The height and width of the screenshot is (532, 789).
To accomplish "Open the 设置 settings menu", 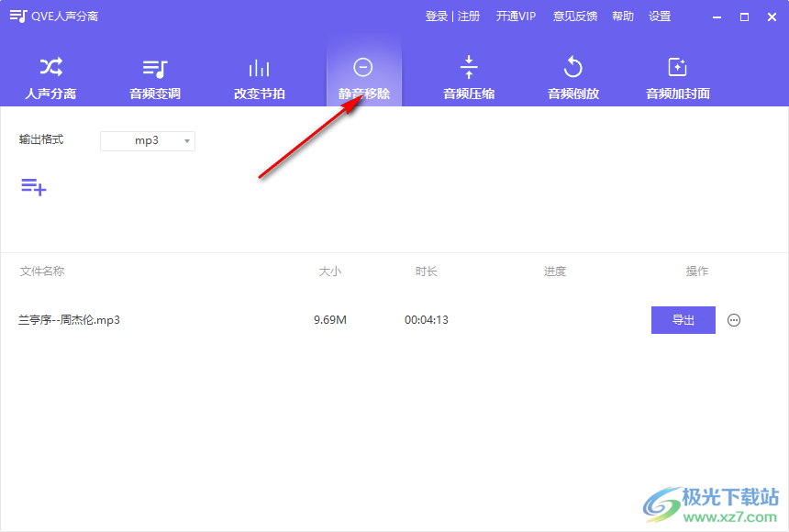I will point(660,16).
